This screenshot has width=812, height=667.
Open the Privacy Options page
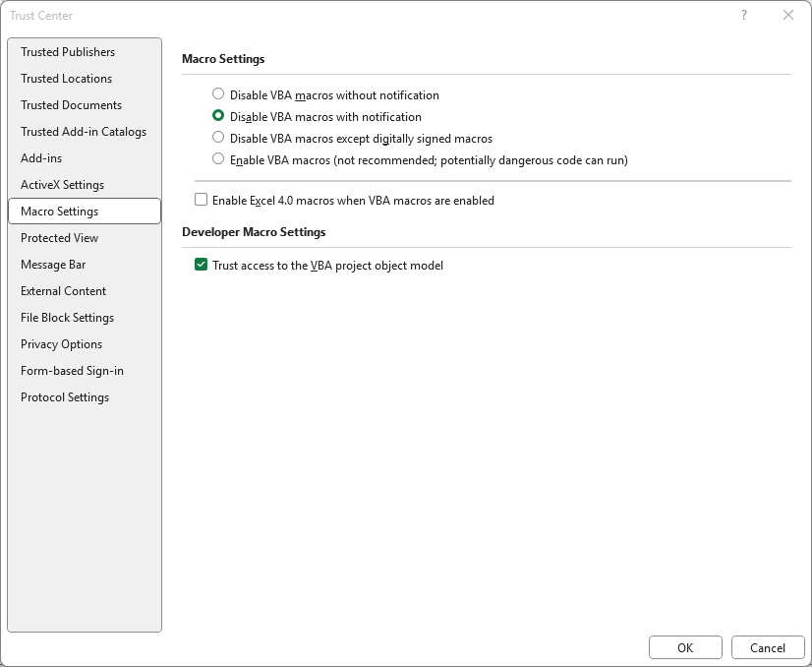pyautogui.click(x=59, y=343)
